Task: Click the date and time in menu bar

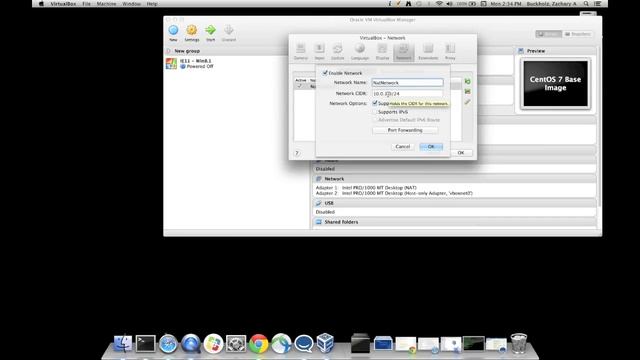Action: 506,4
